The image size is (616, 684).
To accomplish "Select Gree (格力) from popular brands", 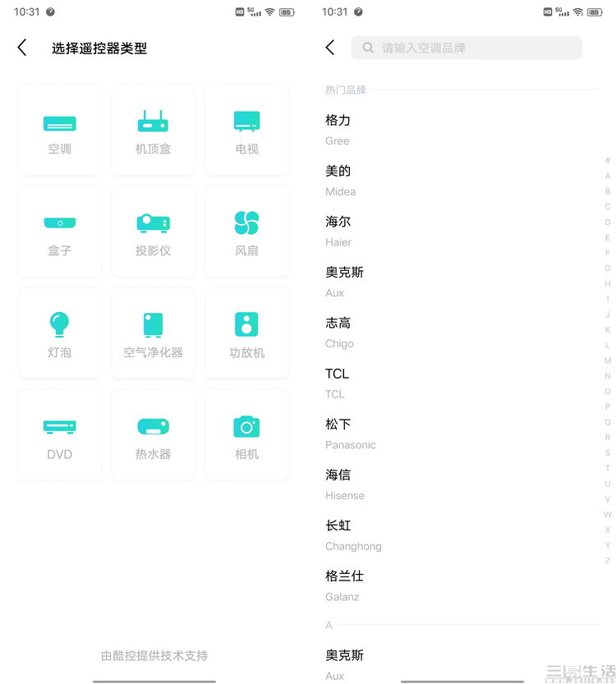I will coord(338,129).
